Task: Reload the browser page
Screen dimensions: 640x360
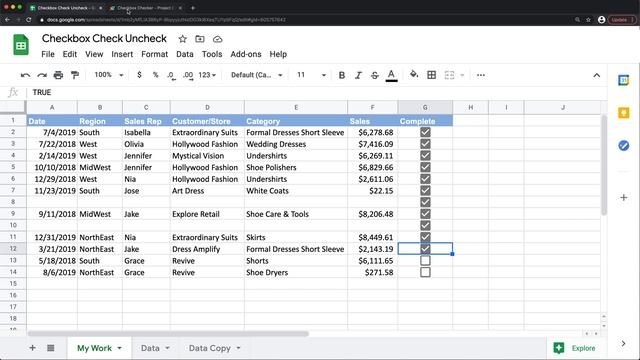Action: [29, 20]
